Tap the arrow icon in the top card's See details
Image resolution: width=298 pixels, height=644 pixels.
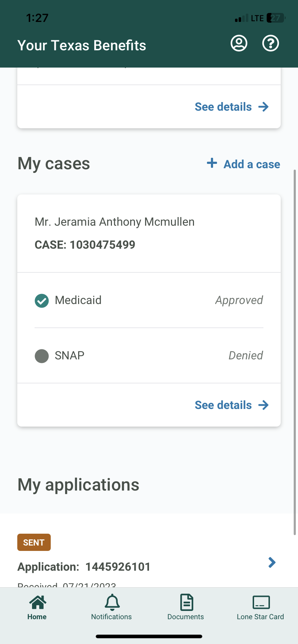pos(263,107)
